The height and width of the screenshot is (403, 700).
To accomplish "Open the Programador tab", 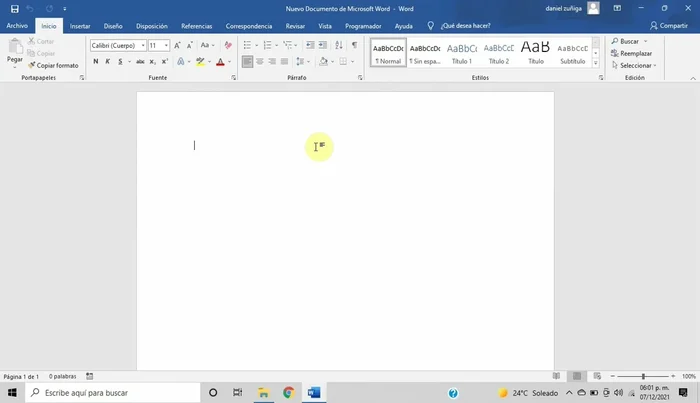I will point(363,26).
